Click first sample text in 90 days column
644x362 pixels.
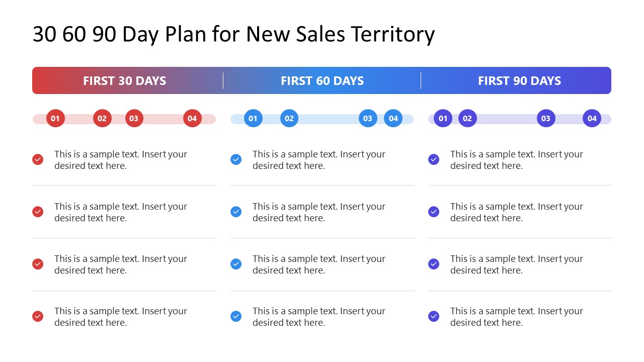tap(517, 160)
